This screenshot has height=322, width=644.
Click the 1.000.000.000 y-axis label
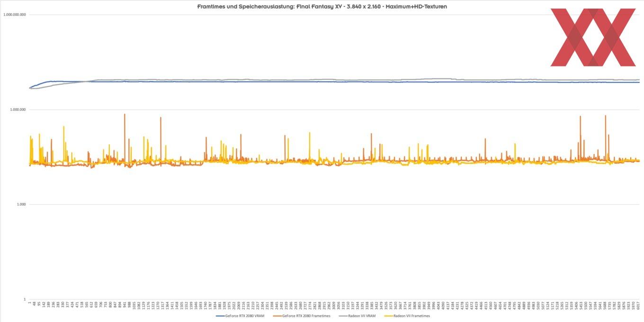coord(15,15)
